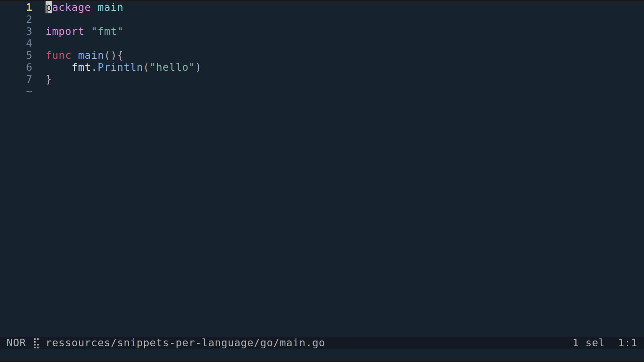Click line number 3 in gutter
This screenshot has width=644, height=362.
click(29, 32)
